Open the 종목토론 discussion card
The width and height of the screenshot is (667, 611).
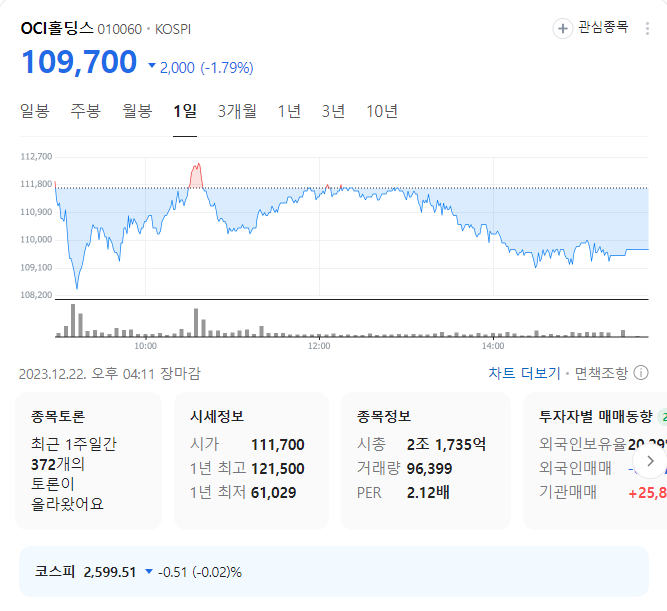[88, 461]
